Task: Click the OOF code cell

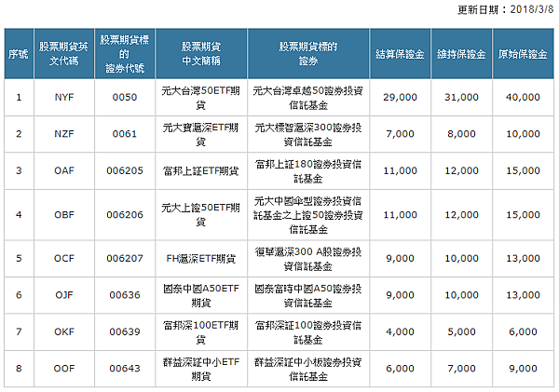Action: pos(64,369)
